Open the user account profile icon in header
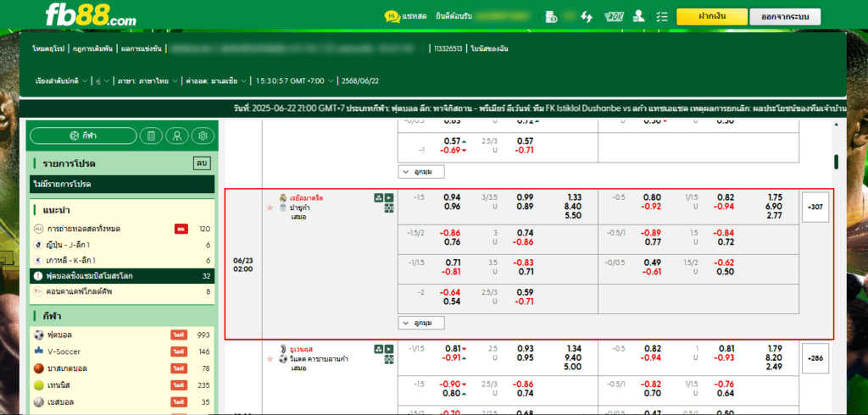Image resolution: width=868 pixels, height=415 pixels. [x=639, y=17]
